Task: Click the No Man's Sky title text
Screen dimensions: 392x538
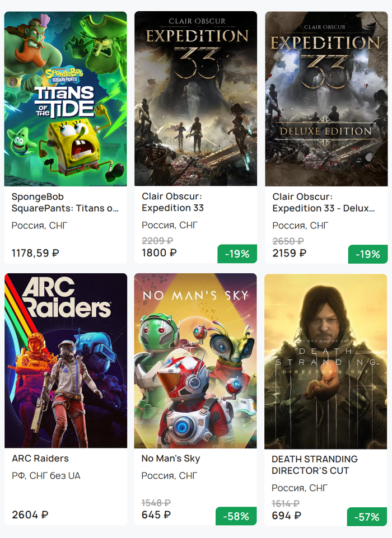Action: [x=171, y=459]
